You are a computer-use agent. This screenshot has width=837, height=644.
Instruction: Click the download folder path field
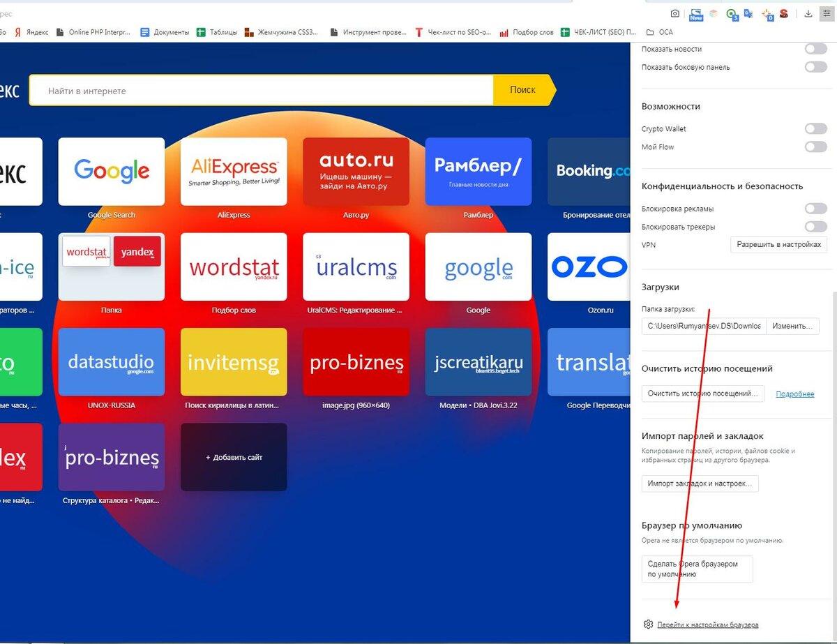[704, 326]
